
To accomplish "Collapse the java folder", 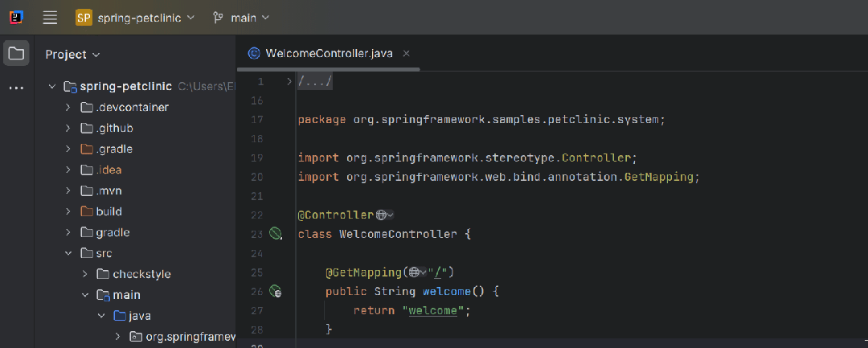I will click(101, 316).
